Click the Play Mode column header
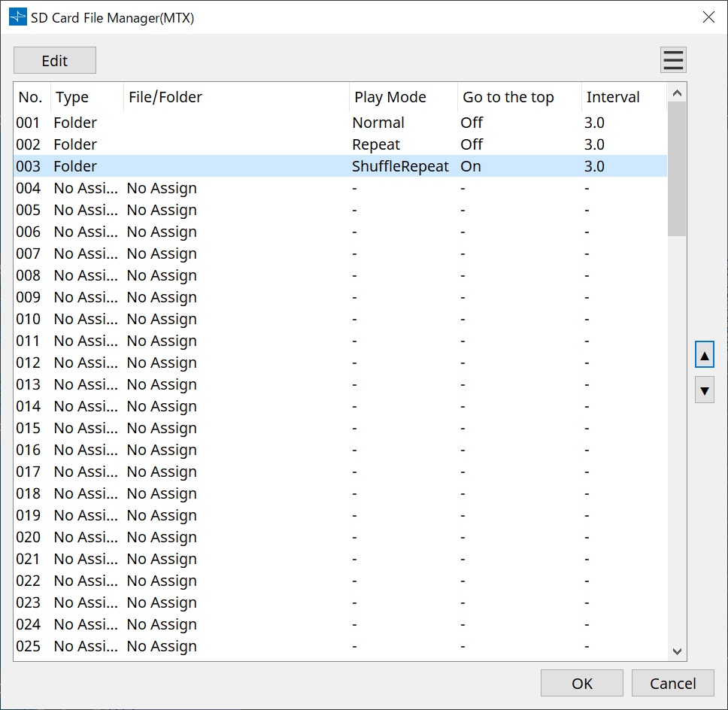The width and height of the screenshot is (728, 710). coord(390,96)
